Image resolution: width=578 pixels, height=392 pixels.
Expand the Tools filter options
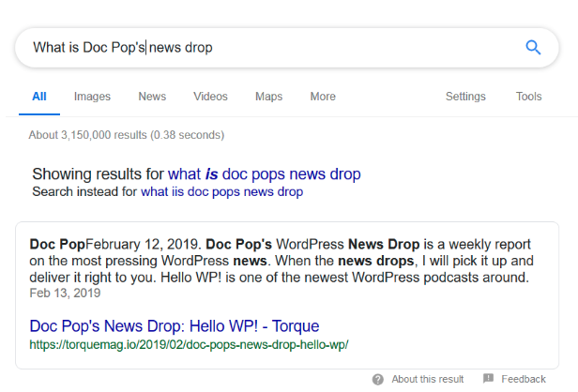coord(528,97)
